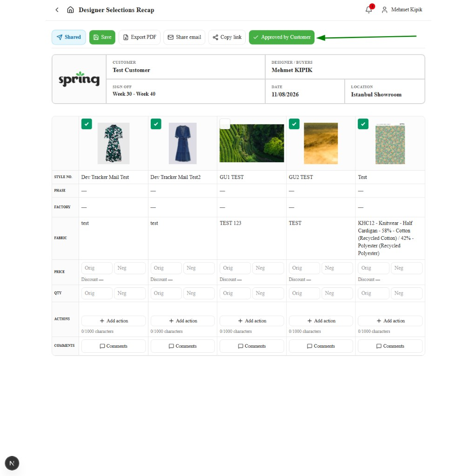Add action for Dev Tracker Mail Test2
469x476 pixels.
tap(182, 321)
